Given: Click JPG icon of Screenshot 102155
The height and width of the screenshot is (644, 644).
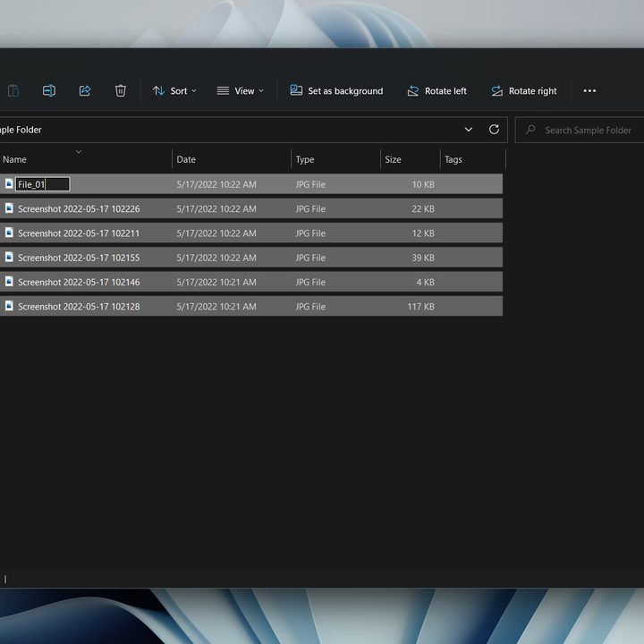Looking at the screenshot, I should point(9,257).
